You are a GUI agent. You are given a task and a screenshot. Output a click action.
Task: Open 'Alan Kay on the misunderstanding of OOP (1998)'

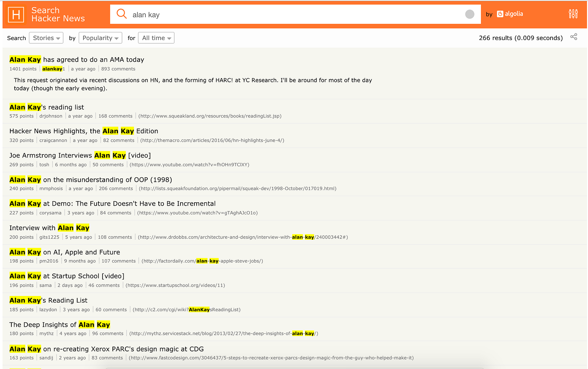point(91,180)
